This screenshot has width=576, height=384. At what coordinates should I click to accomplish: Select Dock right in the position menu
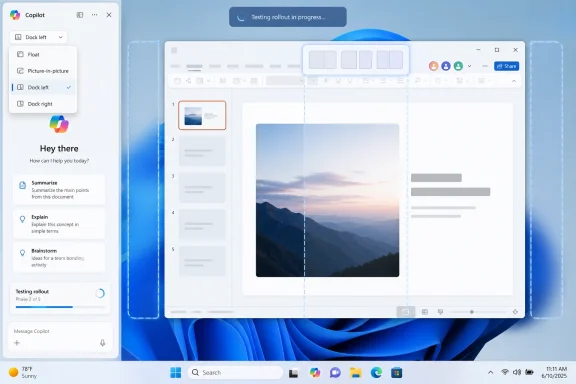[43, 104]
